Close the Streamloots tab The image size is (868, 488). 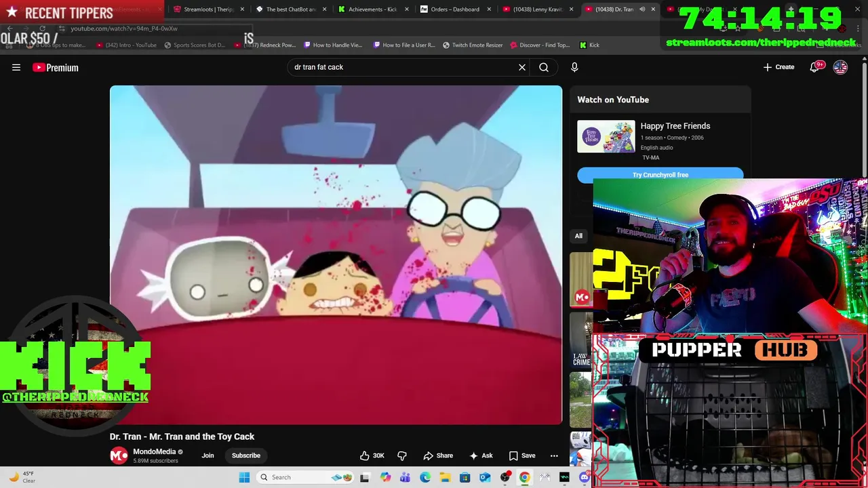click(x=242, y=9)
